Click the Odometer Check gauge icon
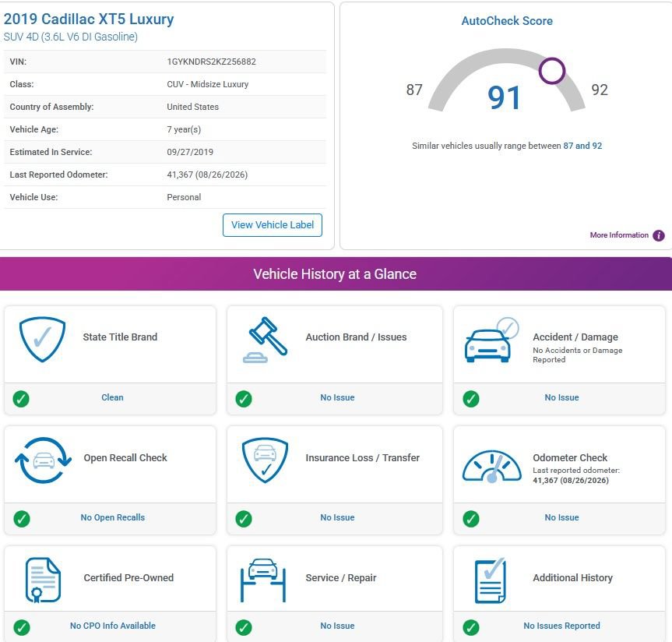 coord(492,466)
